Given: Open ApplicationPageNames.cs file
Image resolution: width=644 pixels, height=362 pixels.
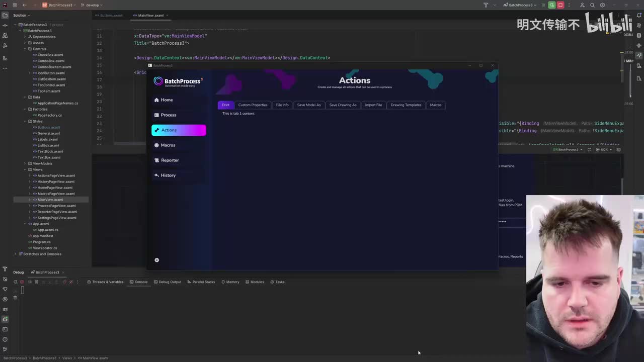Looking at the screenshot, I should 57,103.
